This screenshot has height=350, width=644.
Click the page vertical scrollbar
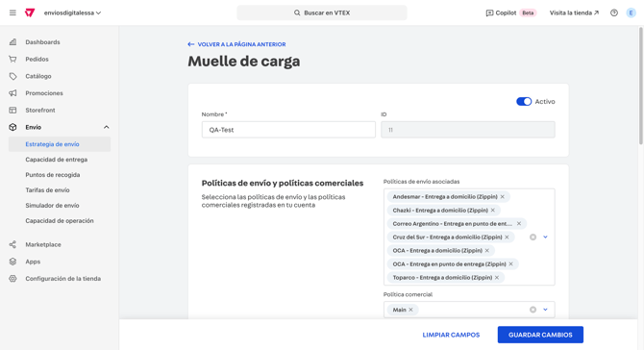(x=641, y=87)
